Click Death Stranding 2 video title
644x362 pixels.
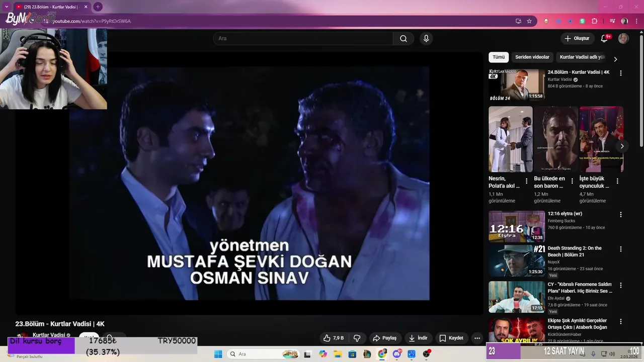click(x=575, y=251)
